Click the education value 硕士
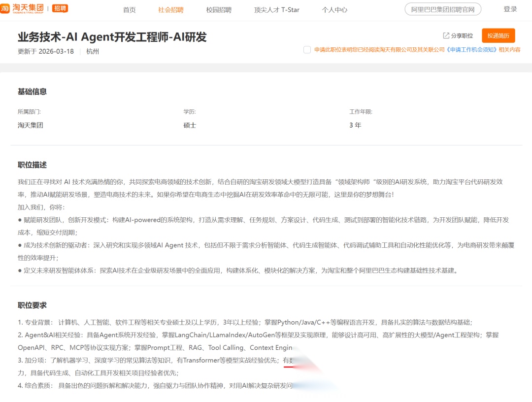Image resolution: width=532 pixels, height=402 pixels. click(x=190, y=125)
